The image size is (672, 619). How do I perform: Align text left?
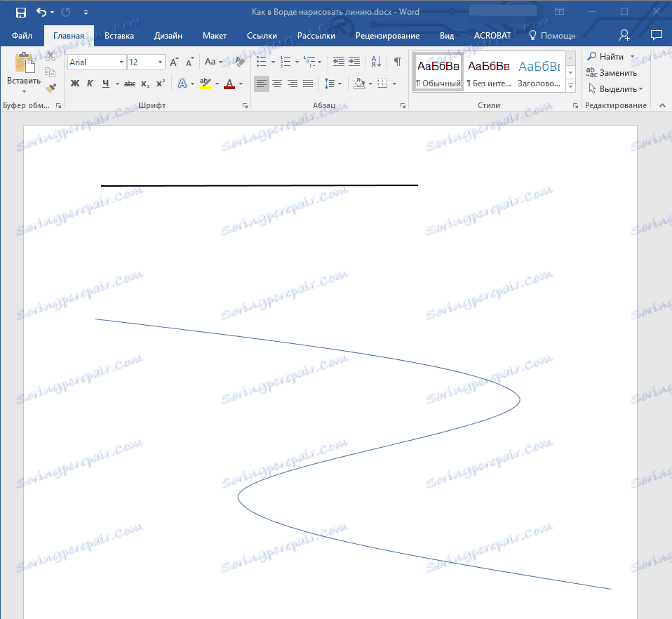point(262,84)
